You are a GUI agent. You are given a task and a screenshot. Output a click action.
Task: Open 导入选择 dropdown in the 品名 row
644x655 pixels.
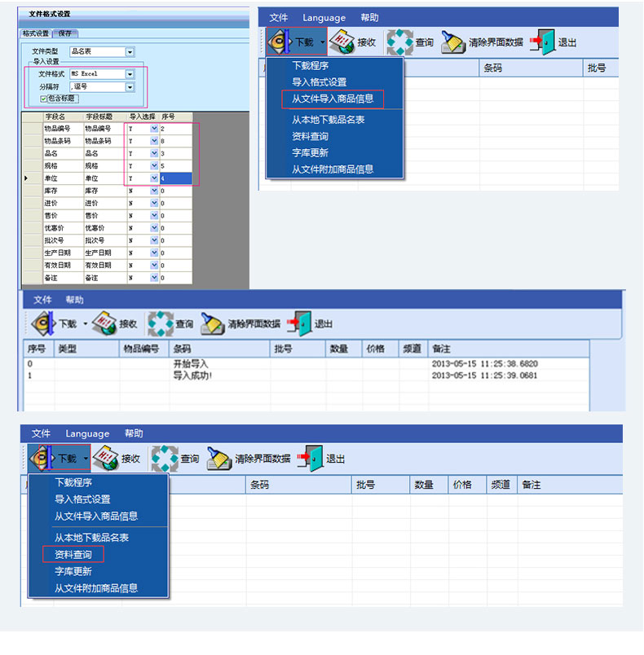tap(154, 153)
